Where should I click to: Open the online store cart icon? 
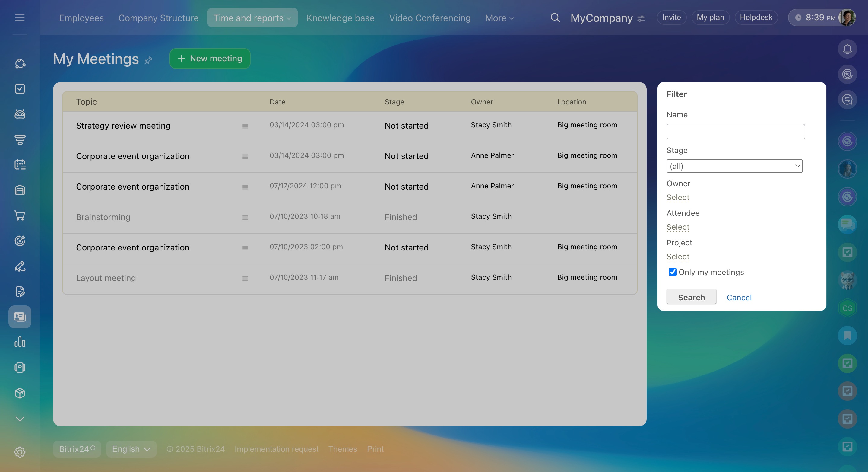click(x=20, y=215)
